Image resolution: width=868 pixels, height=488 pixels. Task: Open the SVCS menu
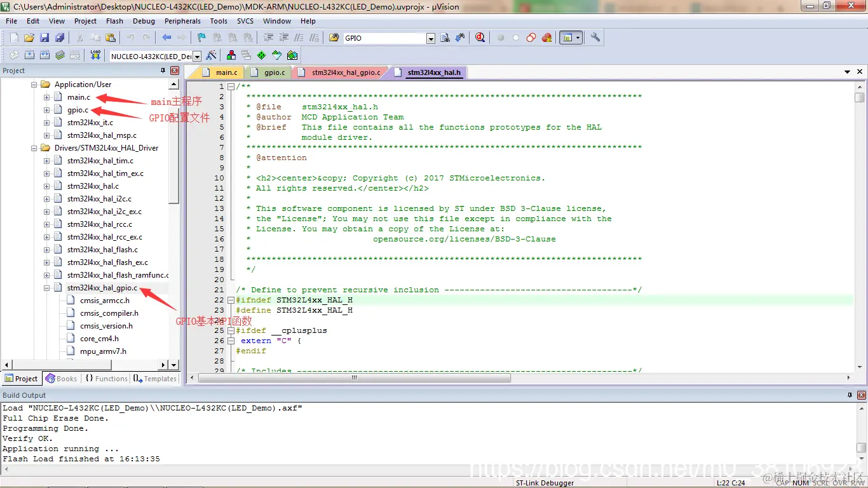(x=245, y=21)
